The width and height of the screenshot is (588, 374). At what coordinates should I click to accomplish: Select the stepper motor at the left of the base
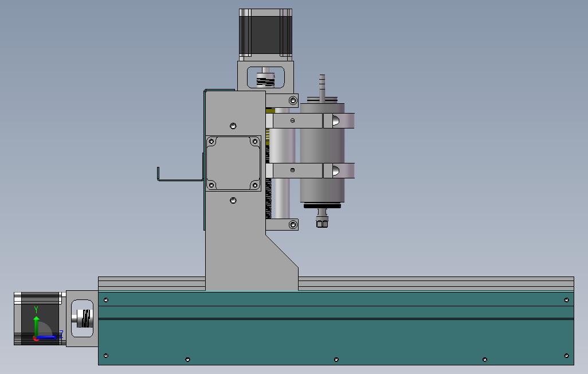pos(40,318)
